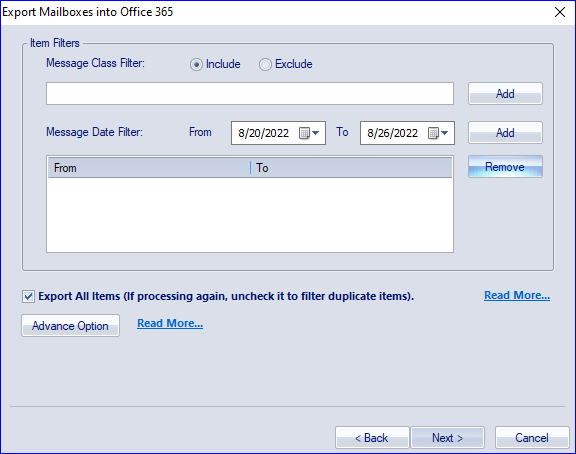Close the Export Mailboxes dialog window
Screen dimensions: 576x454
pos(560,12)
